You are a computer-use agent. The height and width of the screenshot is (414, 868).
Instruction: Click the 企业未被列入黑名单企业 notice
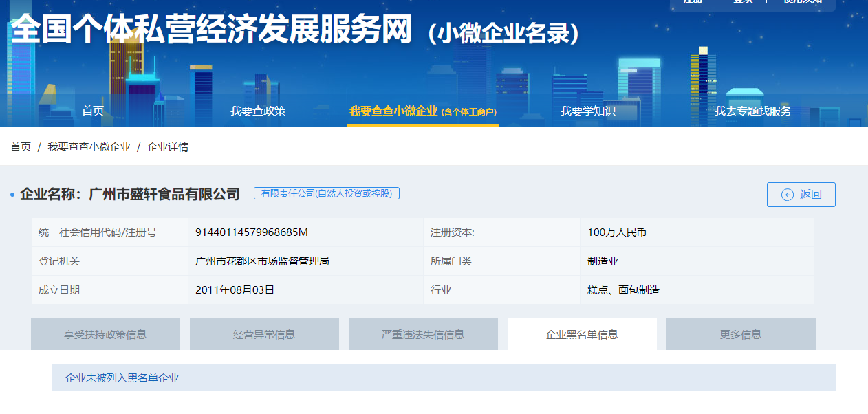pyautogui.click(x=444, y=378)
